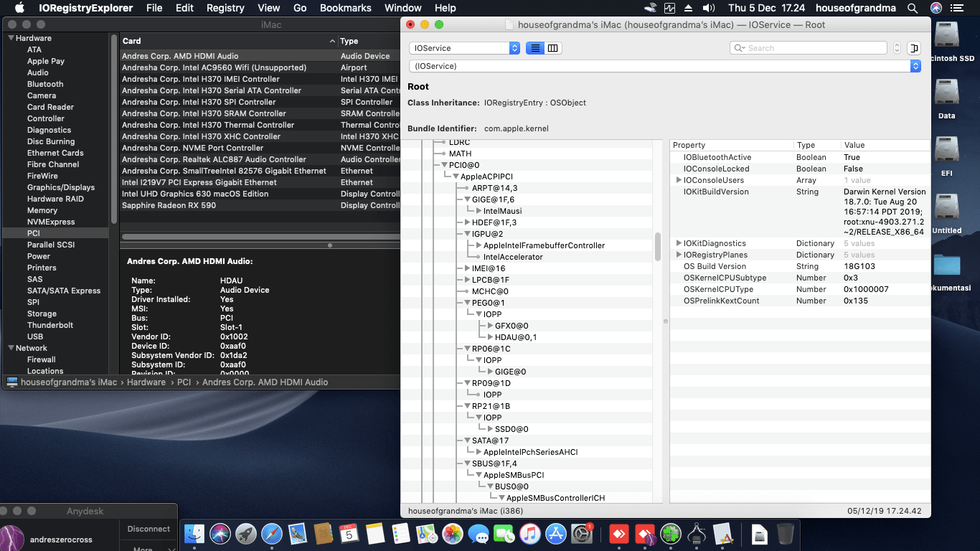This screenshot has width=980, height=551.
Task: Open Trash in the Dock
Action: [786, 534]
